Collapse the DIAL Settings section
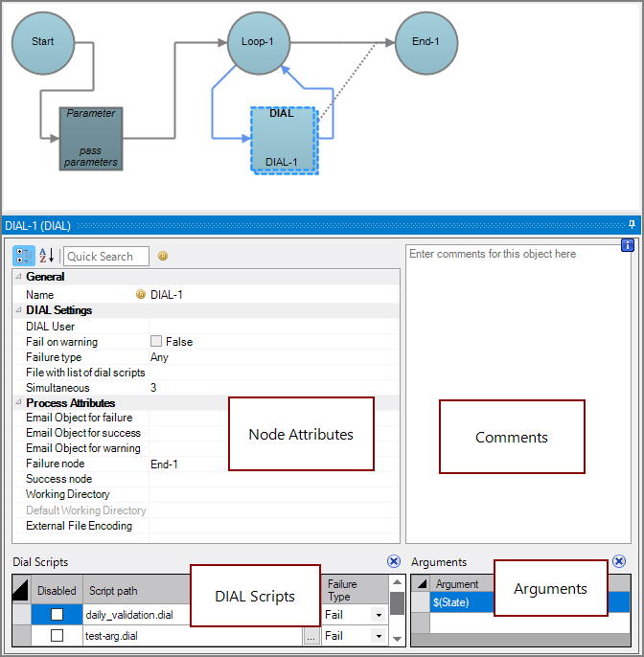The image size is (644, 657). 18,310
